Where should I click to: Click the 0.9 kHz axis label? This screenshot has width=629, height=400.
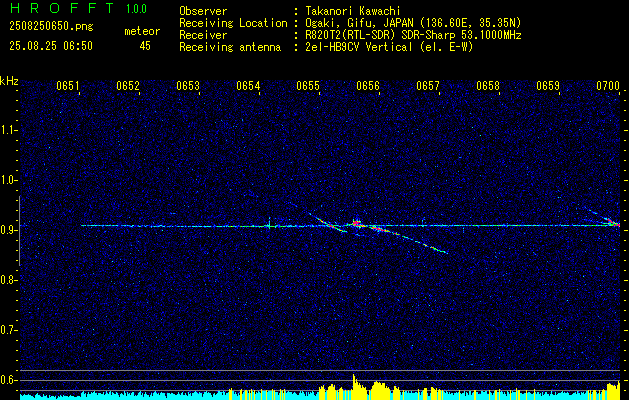[x=7, y=230]
